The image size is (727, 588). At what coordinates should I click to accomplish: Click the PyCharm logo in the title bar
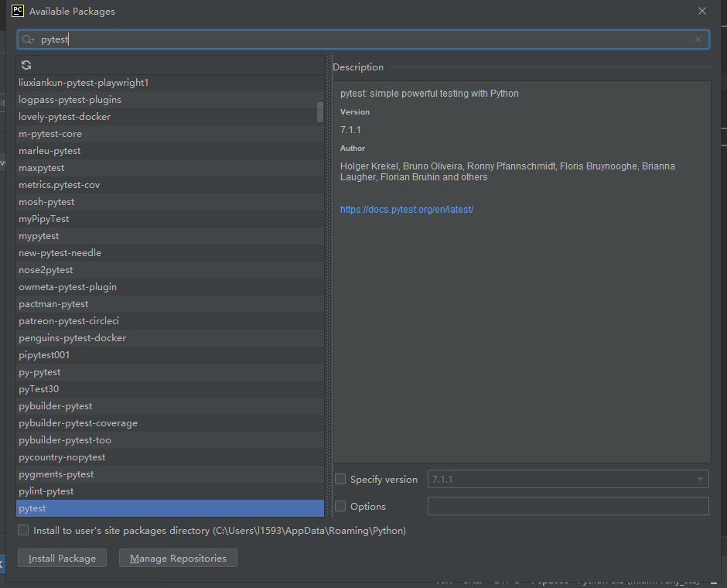click(x=18, y=11)
